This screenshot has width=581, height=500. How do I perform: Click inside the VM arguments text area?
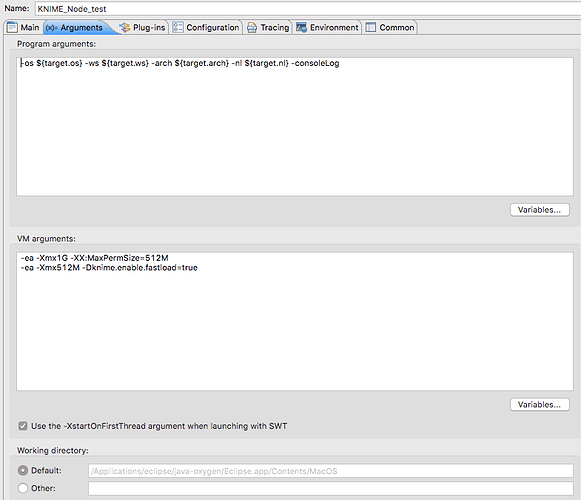pos(295,321)
